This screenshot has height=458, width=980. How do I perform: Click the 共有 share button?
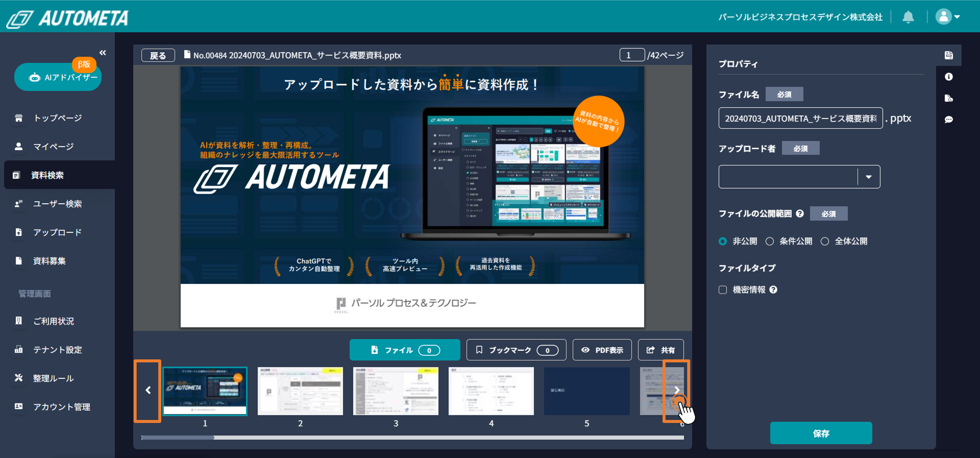(660, 350)
